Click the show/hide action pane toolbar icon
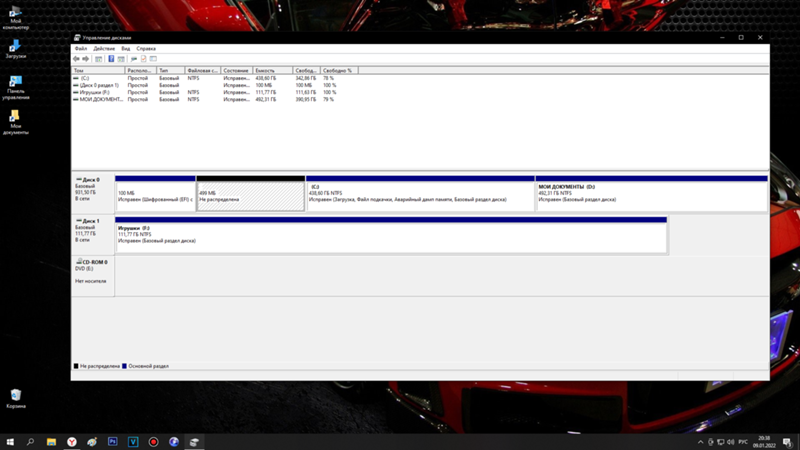Viewport: 800px width, 450px height. [121, 59]
